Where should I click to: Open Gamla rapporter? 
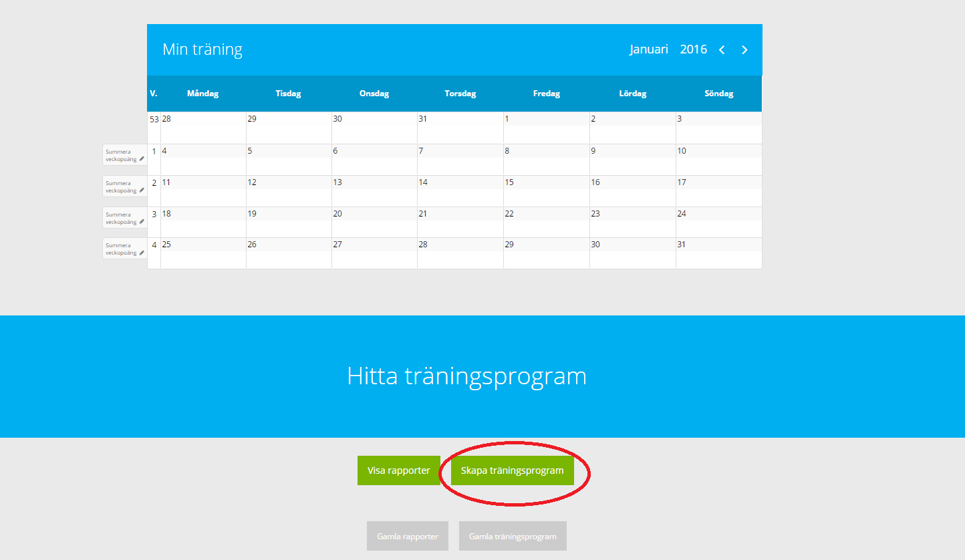tap(407, 536)
